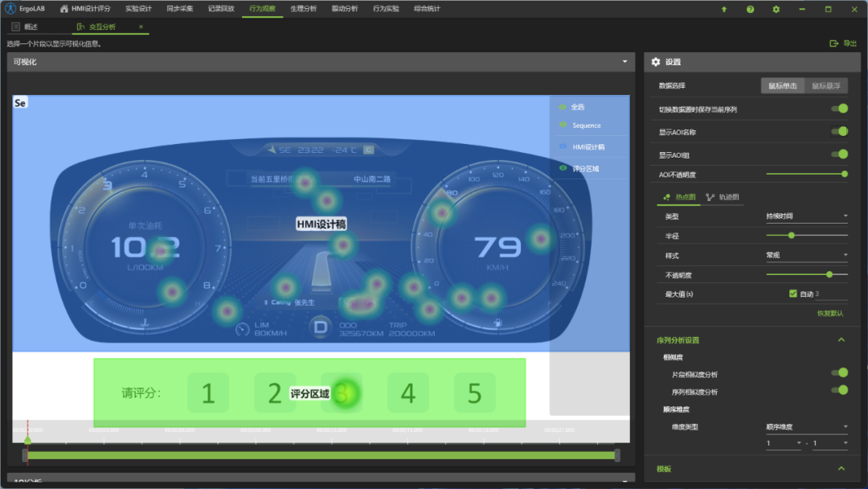Click the right handle of the timeline range bar
Viewport: 868px width, 489px height.
pos(617,455)
